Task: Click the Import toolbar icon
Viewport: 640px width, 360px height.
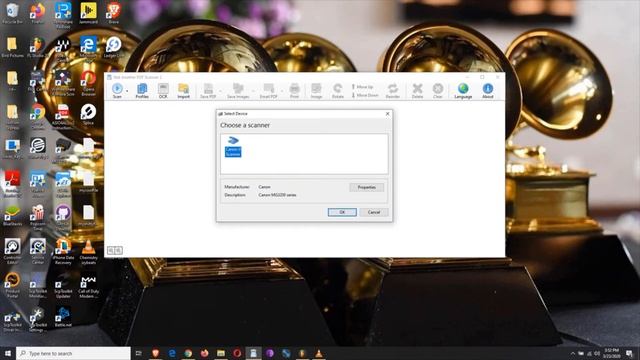Action: point(184,91)
